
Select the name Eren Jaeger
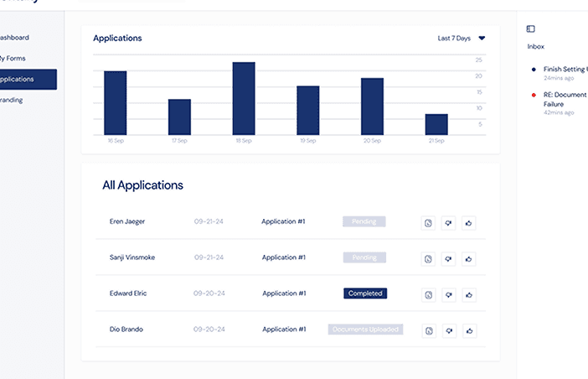127,221
